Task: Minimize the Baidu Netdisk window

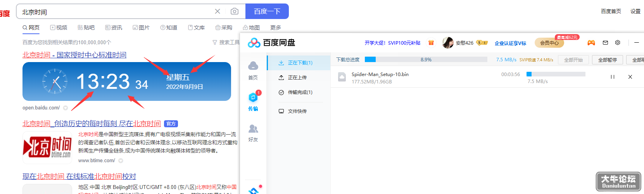Action: [x=636, y=43]
